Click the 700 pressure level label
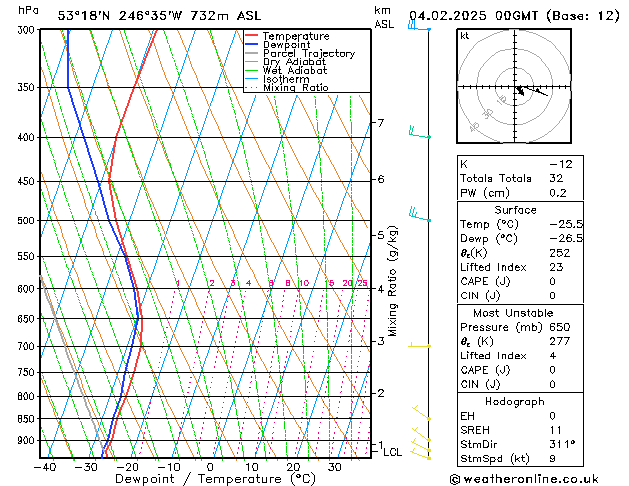Image resolution: width=629 pixels, height=486 pixels. [28, 346]
